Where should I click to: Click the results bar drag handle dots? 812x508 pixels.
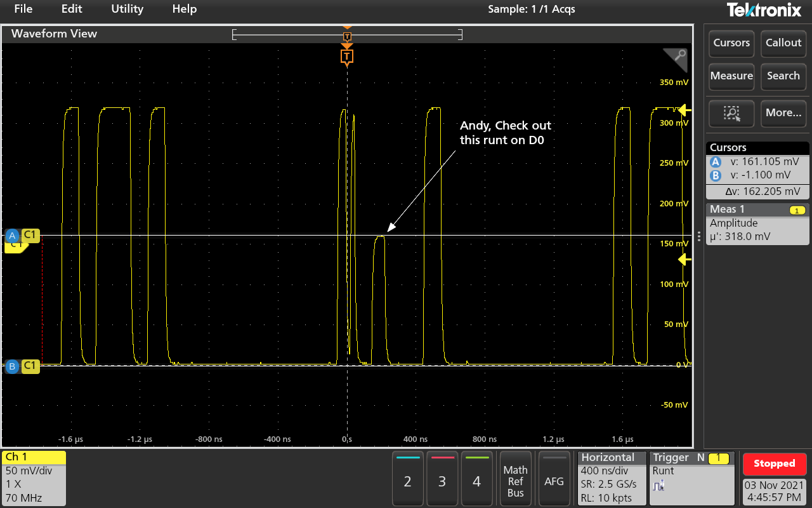pyautogui.click(x=699, y=236)
